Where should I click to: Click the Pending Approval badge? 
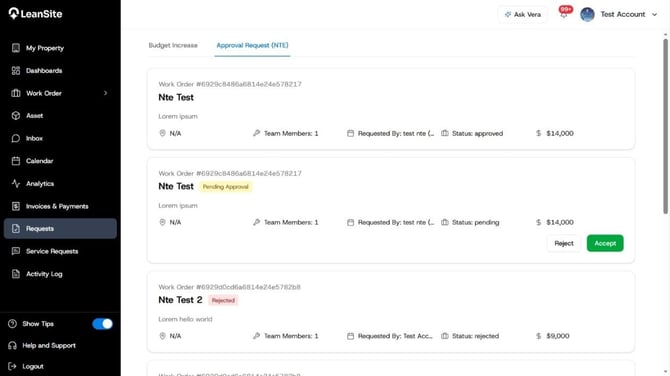(x=226, y=187)
